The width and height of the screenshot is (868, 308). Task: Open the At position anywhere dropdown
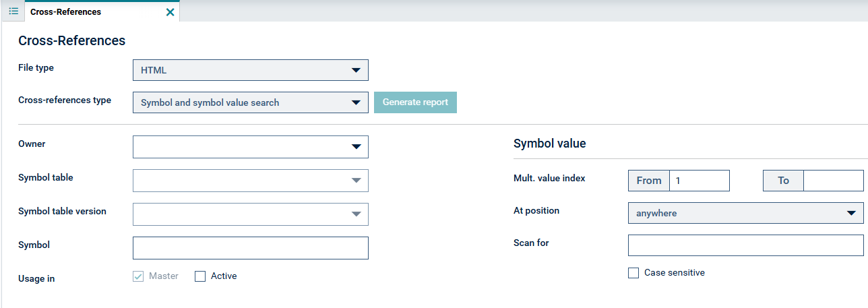pyautogui.click(x=746, y=213)
